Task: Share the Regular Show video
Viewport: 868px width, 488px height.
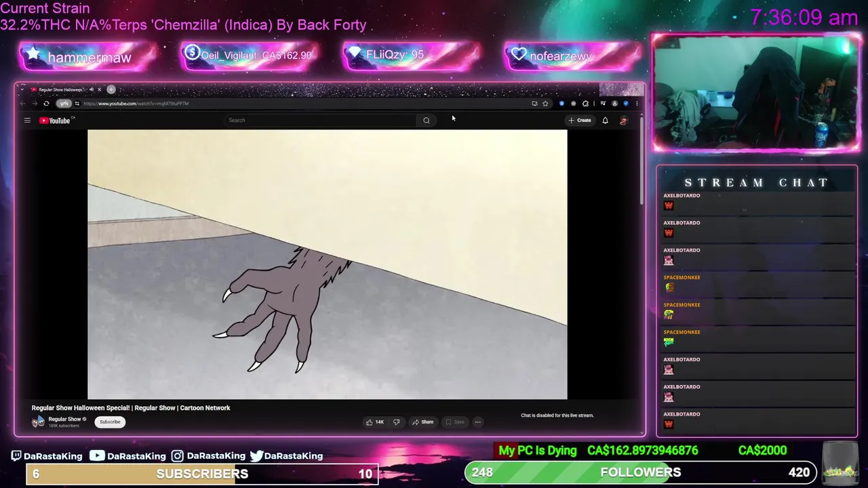Action: click(422, 422)
